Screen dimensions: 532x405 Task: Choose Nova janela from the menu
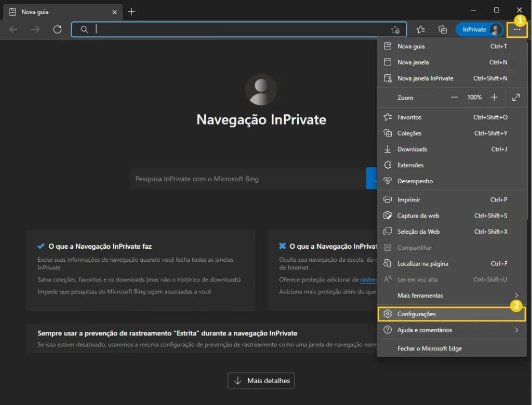click(451, 62)
